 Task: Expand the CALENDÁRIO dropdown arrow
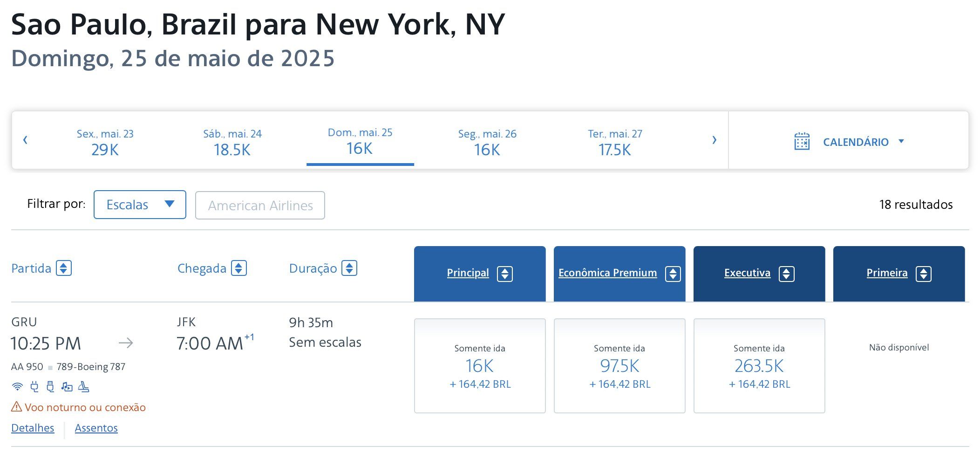click(x=901, y=141)
